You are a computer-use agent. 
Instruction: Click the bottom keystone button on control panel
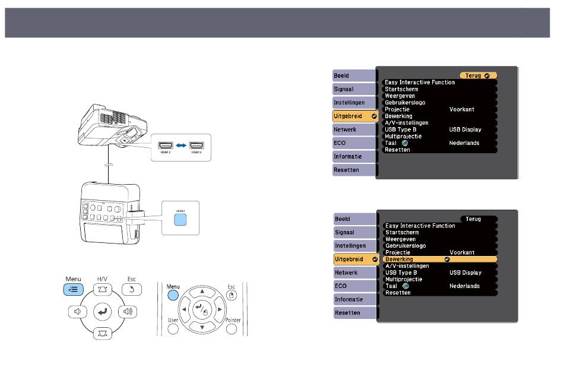[x=103, y=334]
